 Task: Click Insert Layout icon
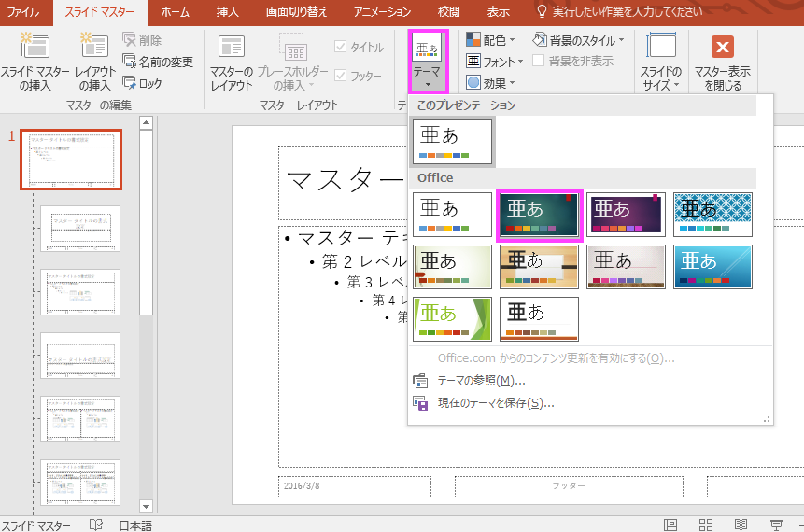[x=93, y=47]
